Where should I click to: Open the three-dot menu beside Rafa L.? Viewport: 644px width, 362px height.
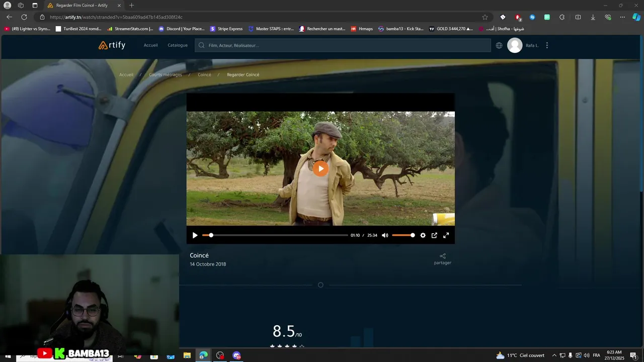tap(547, 45)
